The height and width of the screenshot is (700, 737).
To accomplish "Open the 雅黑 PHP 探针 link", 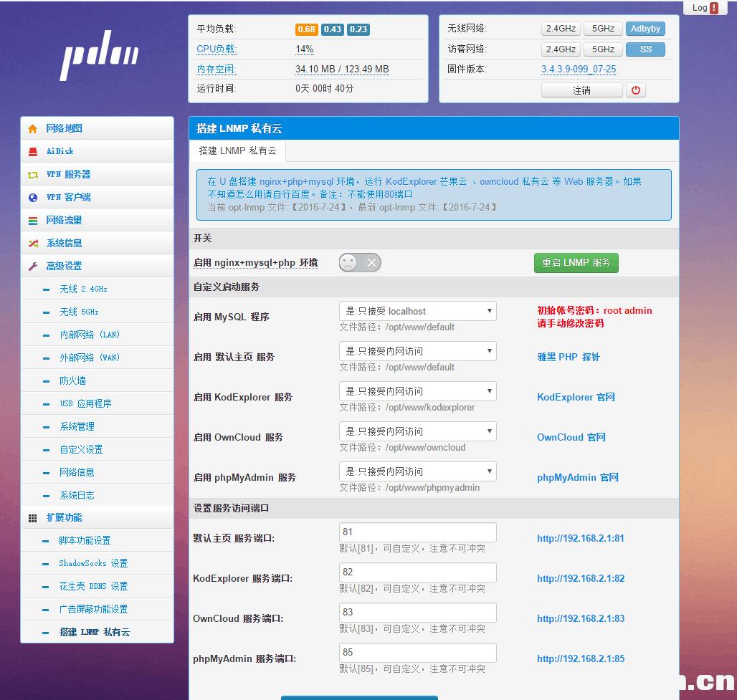I will point(569,357).
